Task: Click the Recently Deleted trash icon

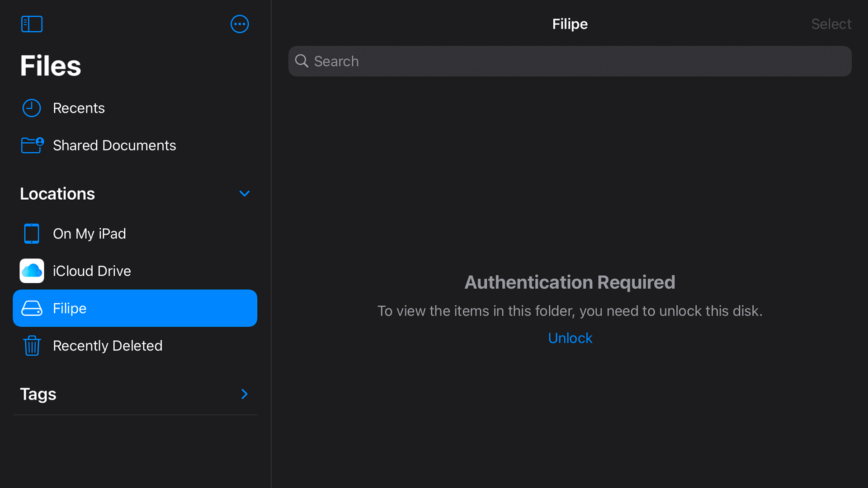Action: coord(32,346)
